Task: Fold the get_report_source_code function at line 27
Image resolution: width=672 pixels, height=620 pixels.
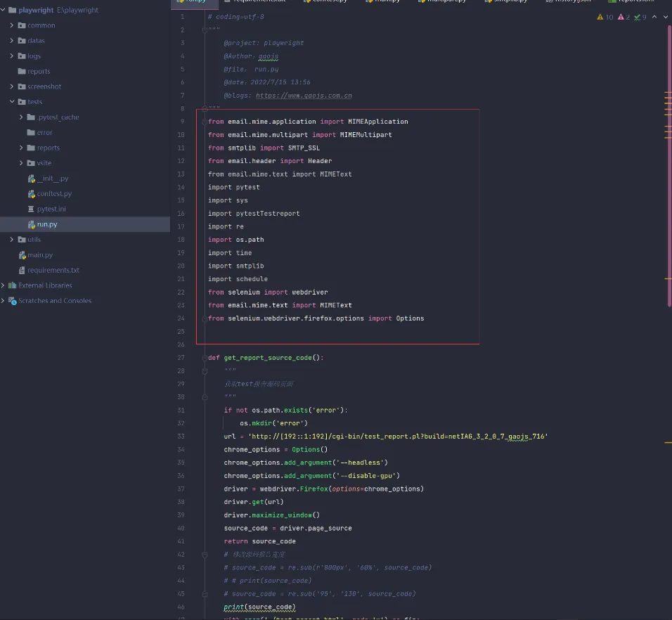Action: (205, 358)
